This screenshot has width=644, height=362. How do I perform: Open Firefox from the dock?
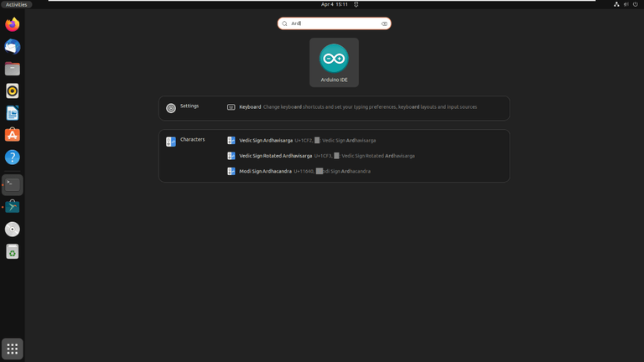coord(13,24)
